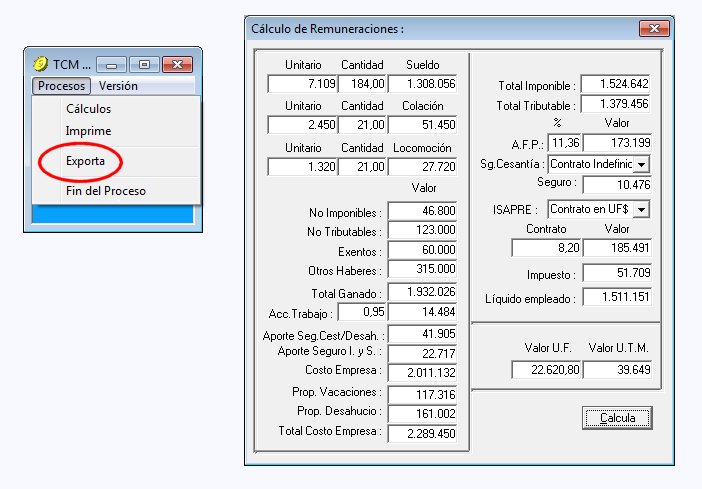Image resolution: width=702 pixels, height=489 pixels.
Task: Click the TCM coin app icon
Action: tap(40, 64)
